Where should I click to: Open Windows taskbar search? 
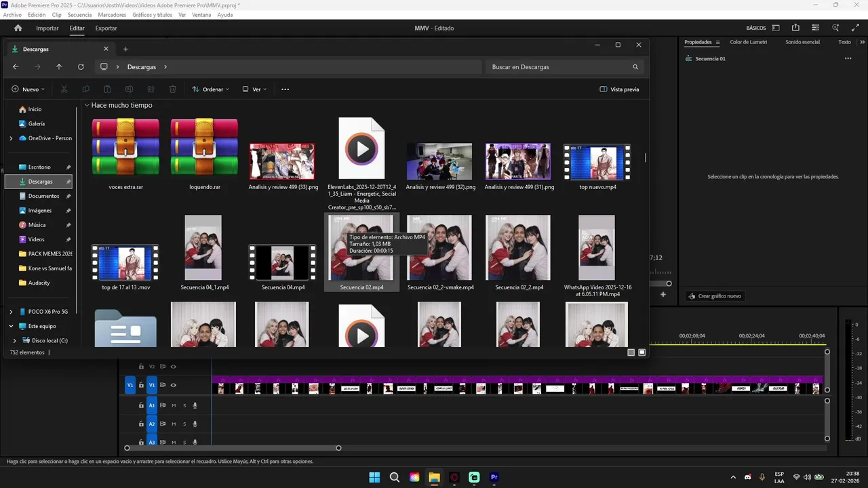pyautogui.click(x=394, y=477)
